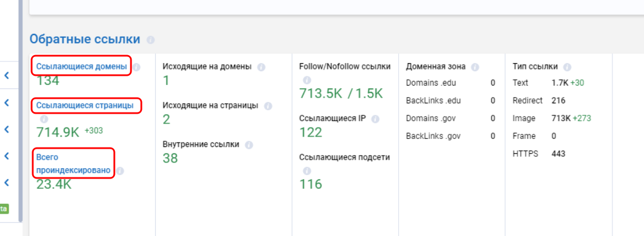Click info icon beside Ссылающиеся домены

tap(137, 67)
